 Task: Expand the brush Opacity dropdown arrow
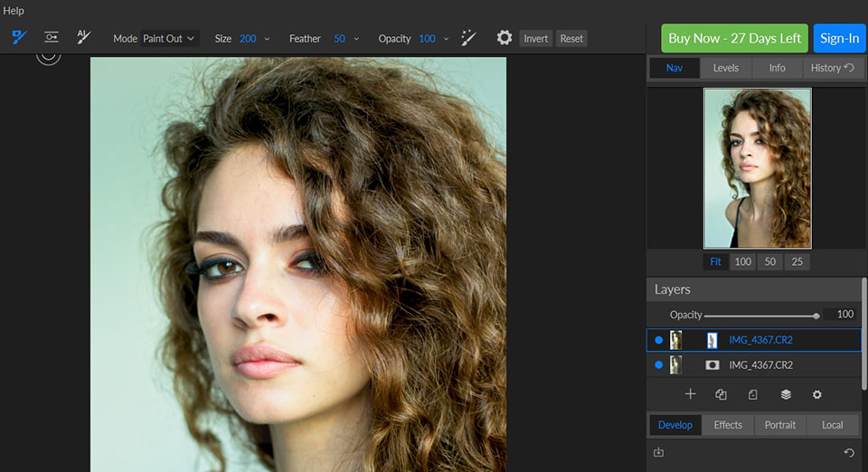tap(446, 39)
